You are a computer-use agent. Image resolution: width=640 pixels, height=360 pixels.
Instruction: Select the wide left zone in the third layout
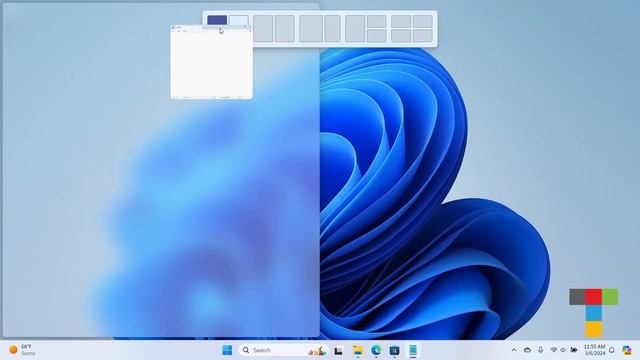point(311,29)
